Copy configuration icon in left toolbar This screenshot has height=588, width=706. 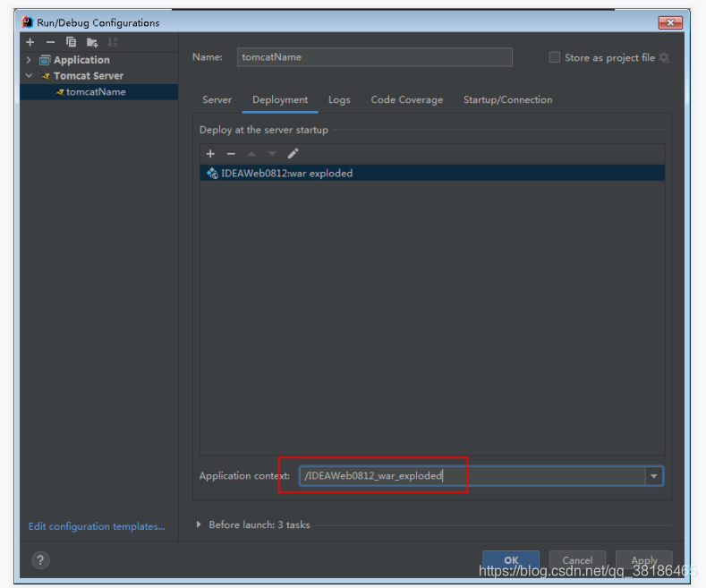click(72, 42)
